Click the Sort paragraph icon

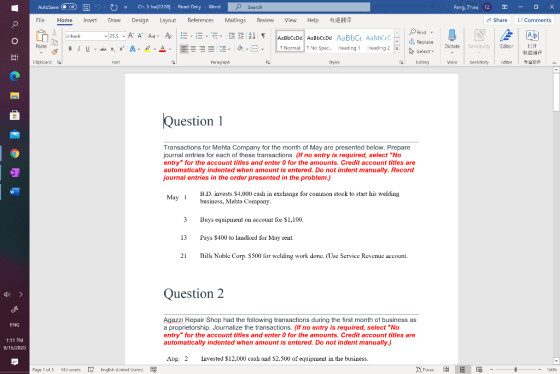[252, 36]
